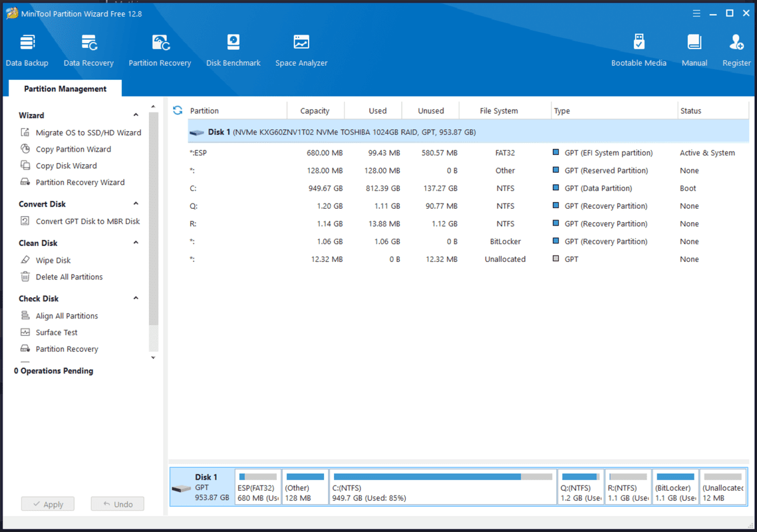The image size is (757, 532).
Task: Select the Disk 1 header row
Action: click(468, 132)
